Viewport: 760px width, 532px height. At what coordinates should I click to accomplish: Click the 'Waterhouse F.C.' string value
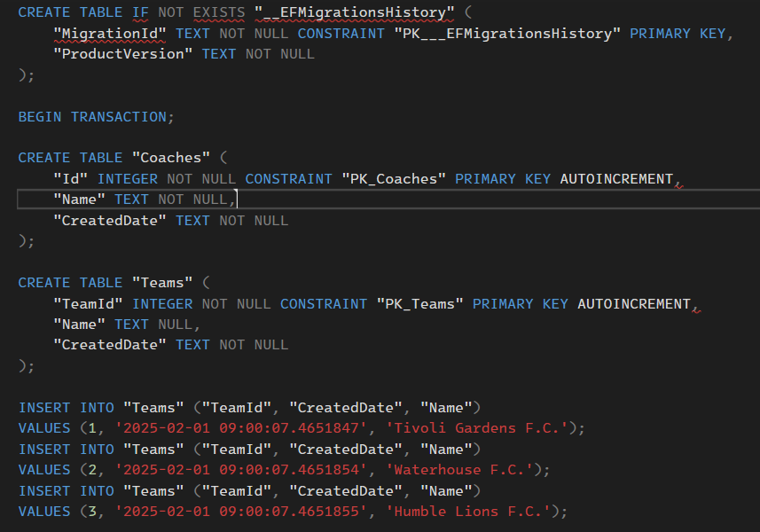[x=460, y=470]
